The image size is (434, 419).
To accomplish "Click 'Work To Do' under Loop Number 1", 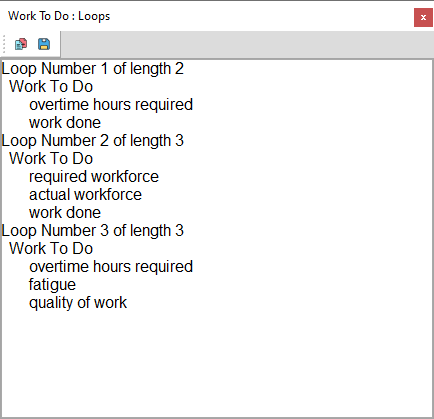I will point(51,87).
